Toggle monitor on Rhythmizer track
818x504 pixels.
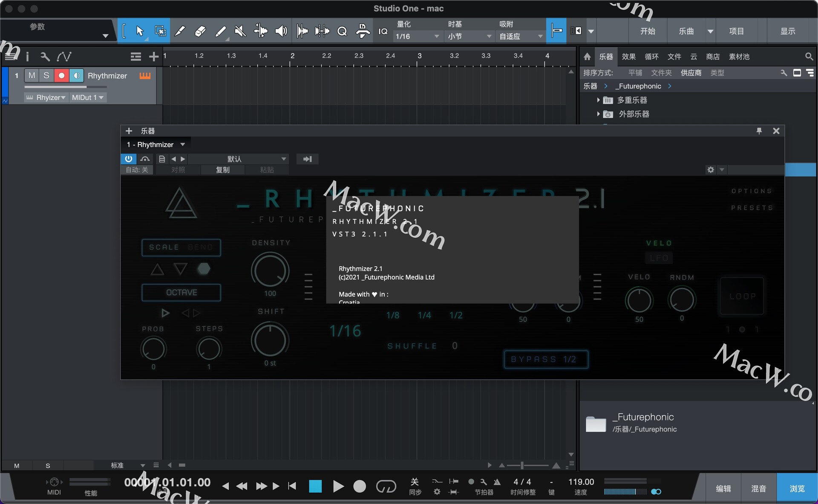tap(76, 75)
